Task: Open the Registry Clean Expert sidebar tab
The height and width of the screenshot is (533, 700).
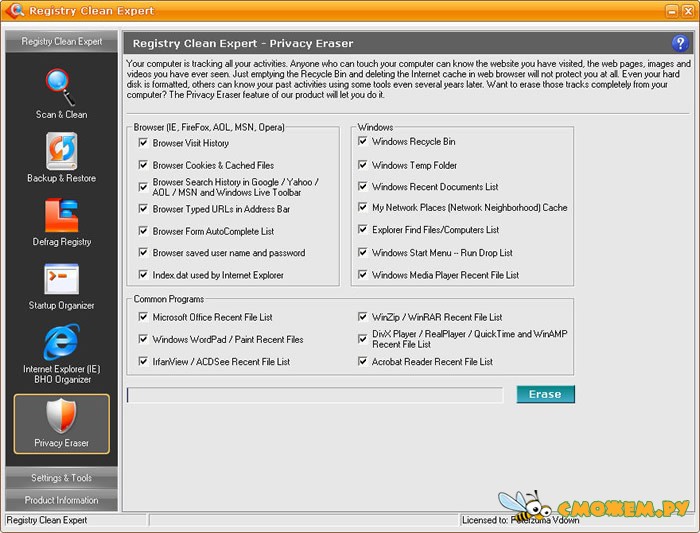Action: 62,42
